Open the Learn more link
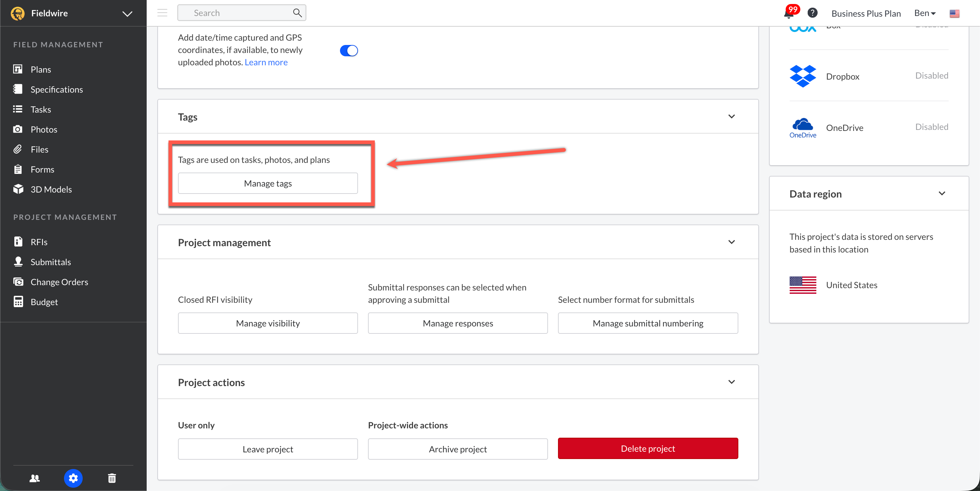Image resolution: width=980 pixels, height=491 pixels. [266, 62]
